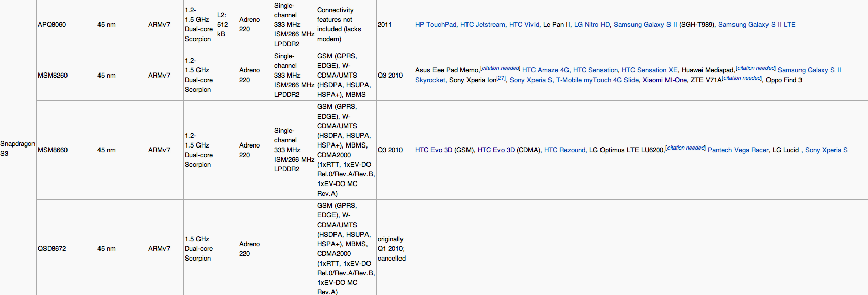Image resolution: width=868 pixels, height=295 pixels.
Task: Click the ZTE V71A device text
Action: tap(706, 80)
